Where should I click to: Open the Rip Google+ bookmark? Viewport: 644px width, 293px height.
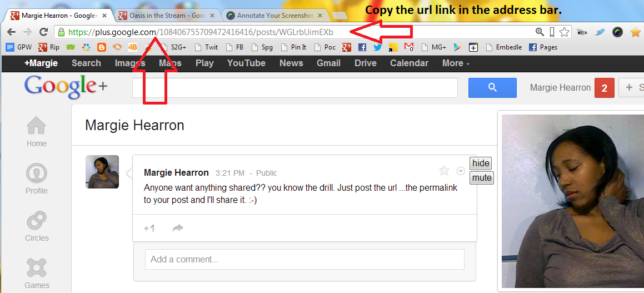coord(49,47)
